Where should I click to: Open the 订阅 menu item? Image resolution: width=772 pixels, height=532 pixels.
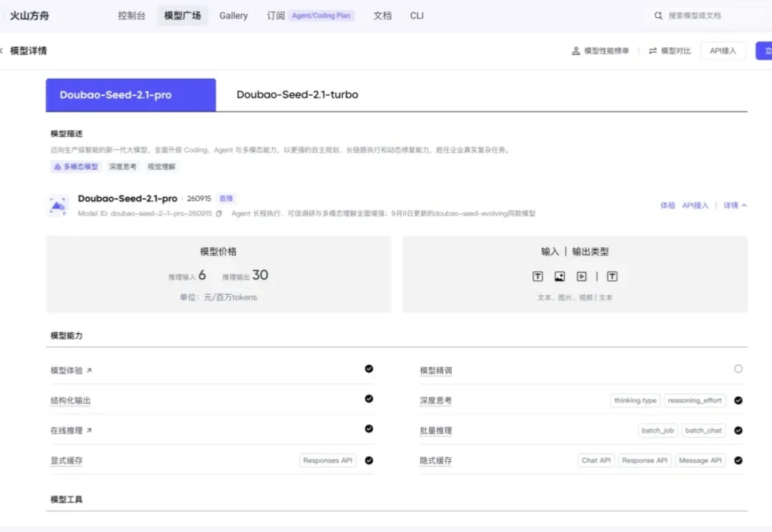pyautogui.click(x=276, y=16)
